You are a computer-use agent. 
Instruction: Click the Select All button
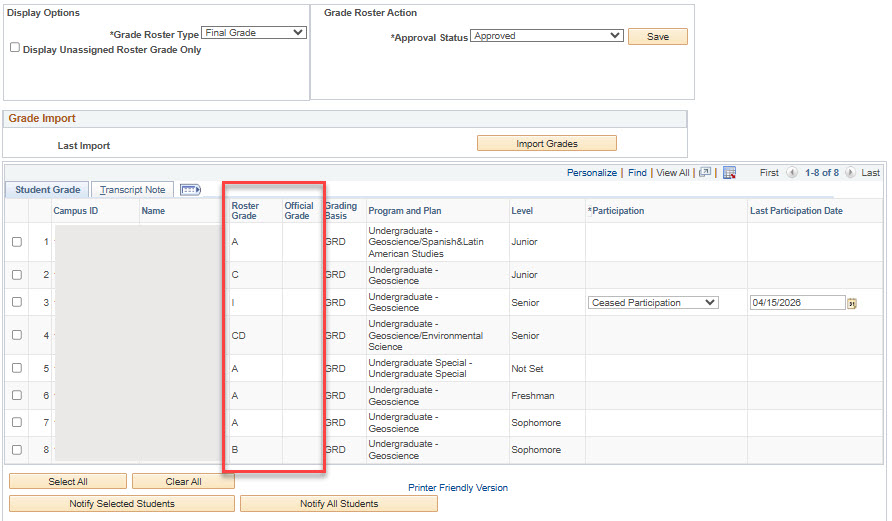tap(68, 481)
